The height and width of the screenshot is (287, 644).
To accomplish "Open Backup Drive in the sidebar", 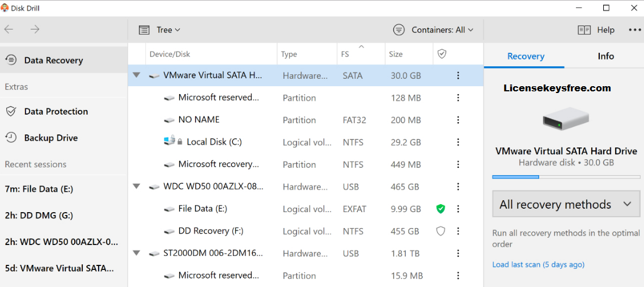I will click(63, 138).
